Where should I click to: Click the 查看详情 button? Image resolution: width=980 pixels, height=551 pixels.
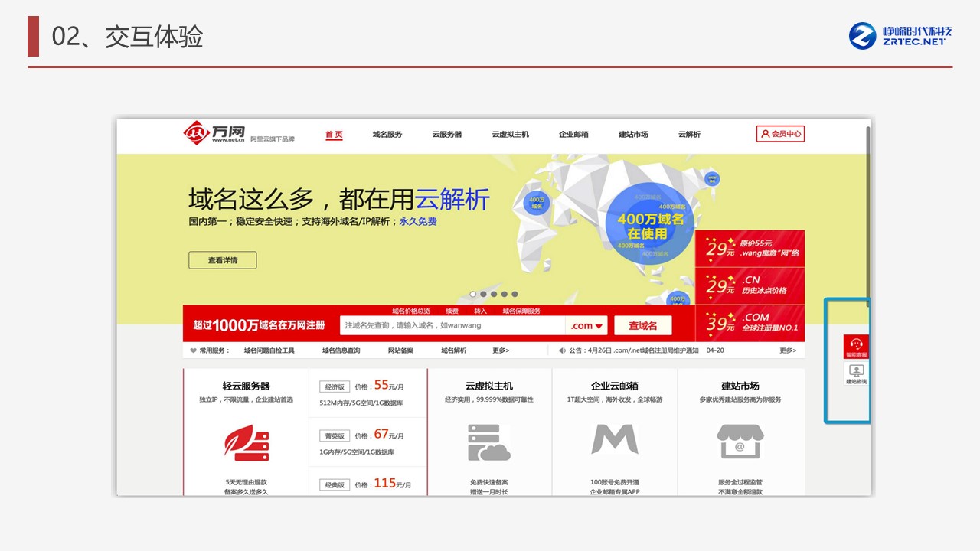click(223, 260)
